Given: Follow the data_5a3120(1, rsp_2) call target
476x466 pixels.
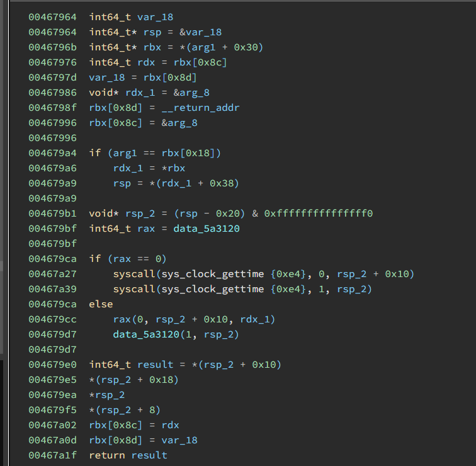Looking at the screenshot, I should pos(146,334).
